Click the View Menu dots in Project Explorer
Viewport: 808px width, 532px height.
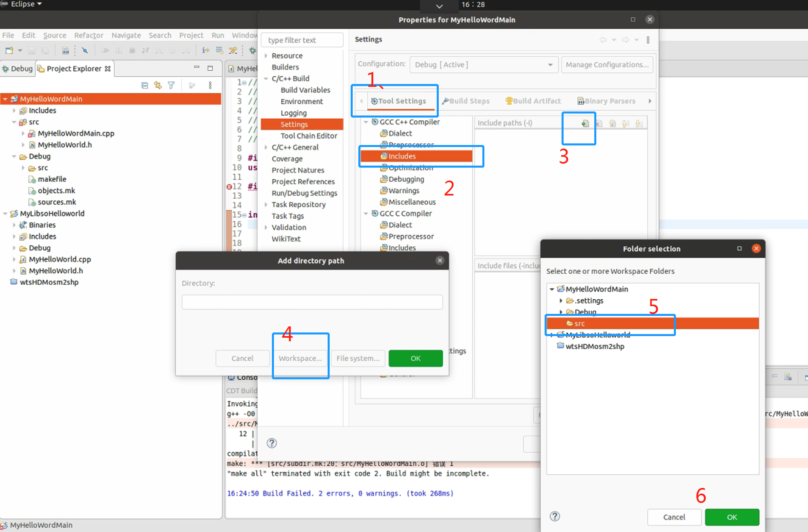pyautogui.click(x=210, y=85)
